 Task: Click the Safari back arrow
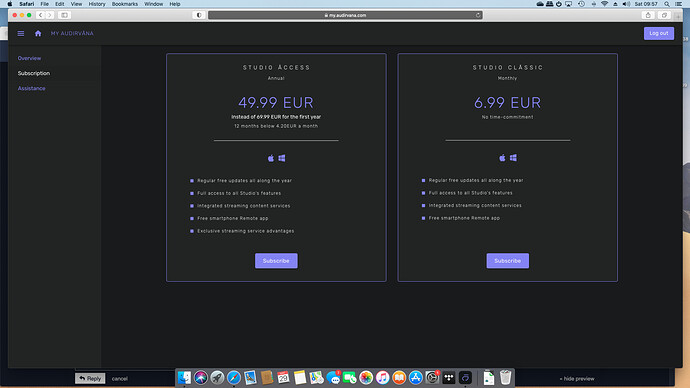[40, 15]
